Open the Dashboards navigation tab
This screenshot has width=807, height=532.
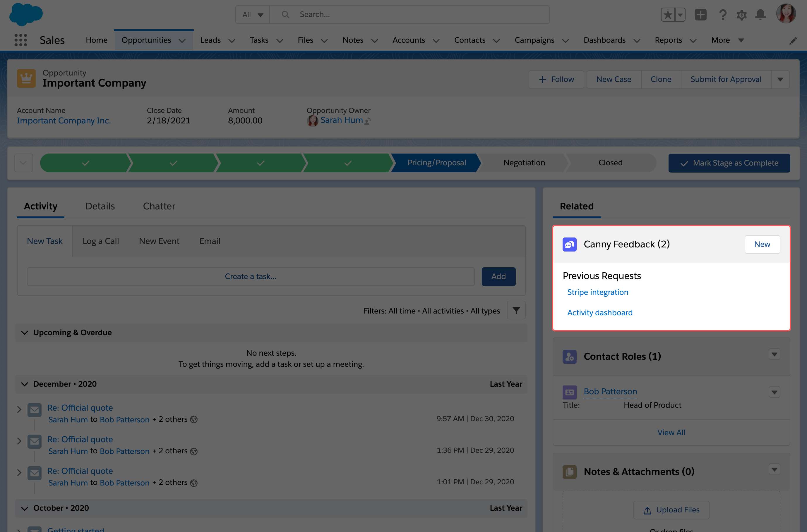(x=604, y=40)
